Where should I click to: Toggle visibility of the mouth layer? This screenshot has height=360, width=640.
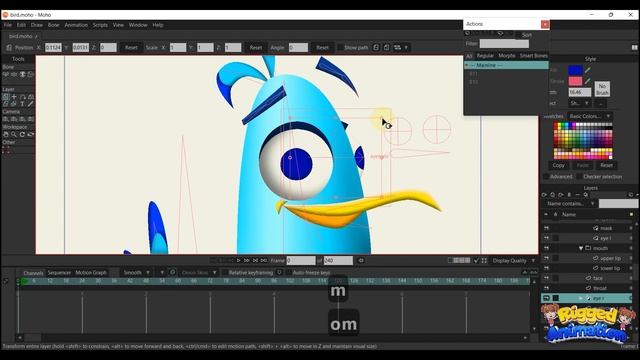pyautogui.click(x=546, y=248)
